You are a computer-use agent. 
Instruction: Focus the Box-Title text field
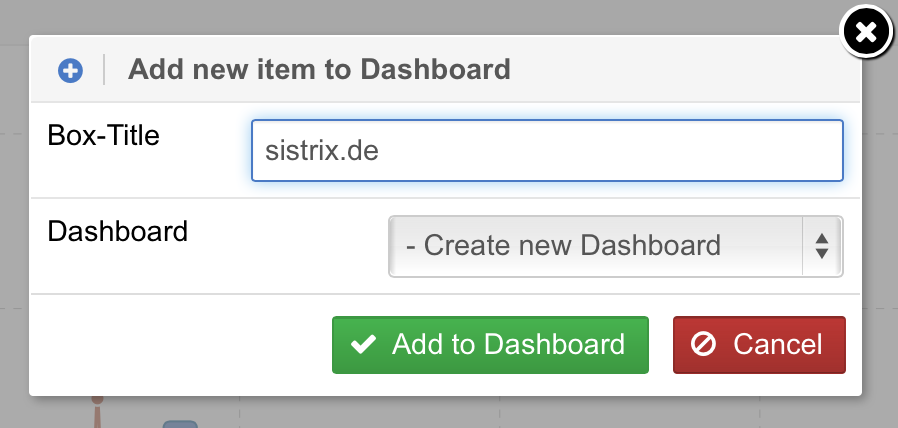(600, 151)
